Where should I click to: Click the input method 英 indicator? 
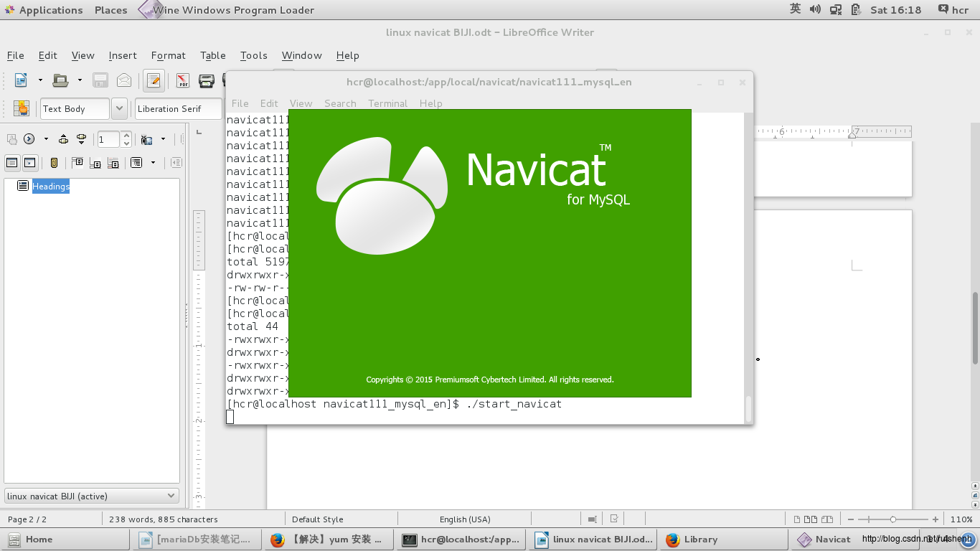click(x=795, y=9)
